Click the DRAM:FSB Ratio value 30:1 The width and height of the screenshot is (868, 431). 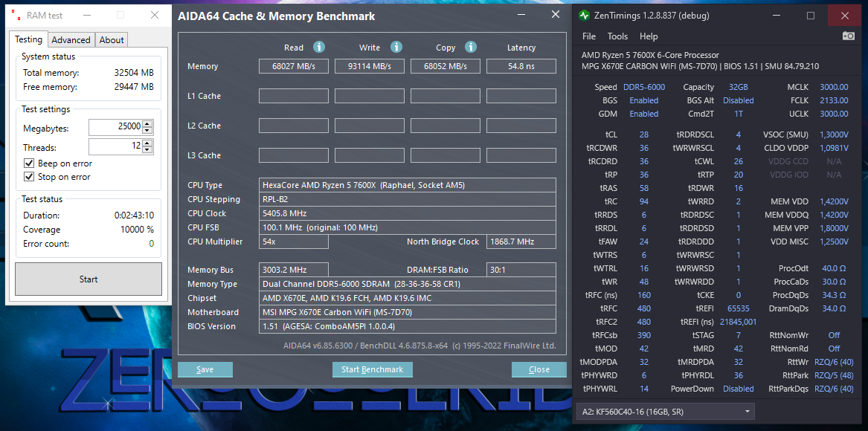pos(521,270)
